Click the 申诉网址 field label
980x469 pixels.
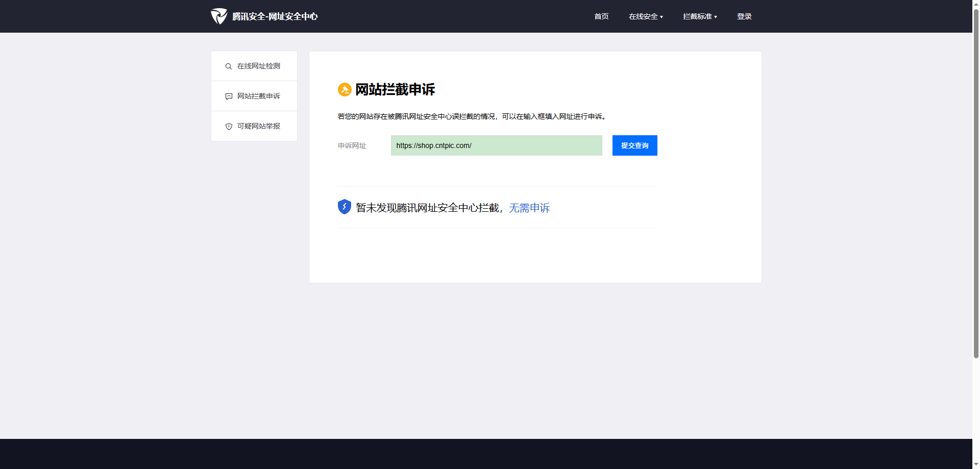(x=352, y=145)
